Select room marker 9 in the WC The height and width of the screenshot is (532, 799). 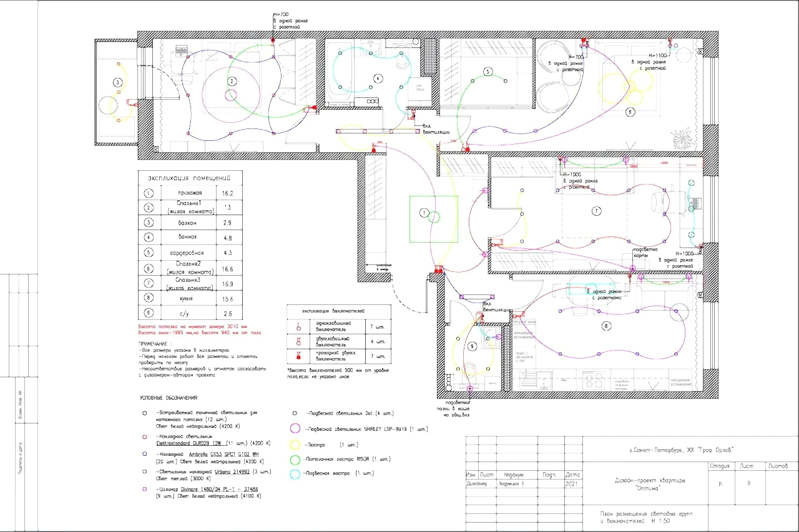(472, 346)
